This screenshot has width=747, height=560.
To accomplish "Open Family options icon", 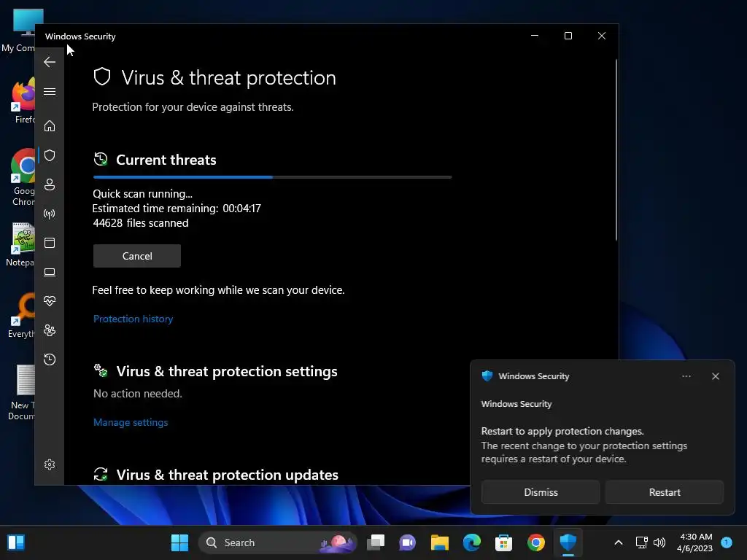I will coord(50,330).
